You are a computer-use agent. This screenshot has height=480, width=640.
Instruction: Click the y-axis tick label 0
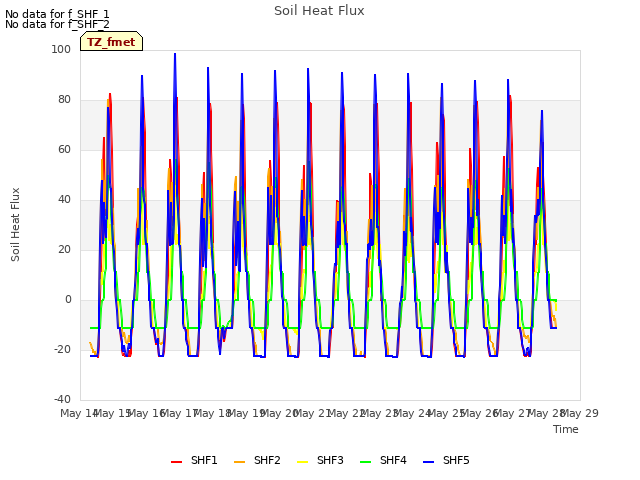coord(68,300)
